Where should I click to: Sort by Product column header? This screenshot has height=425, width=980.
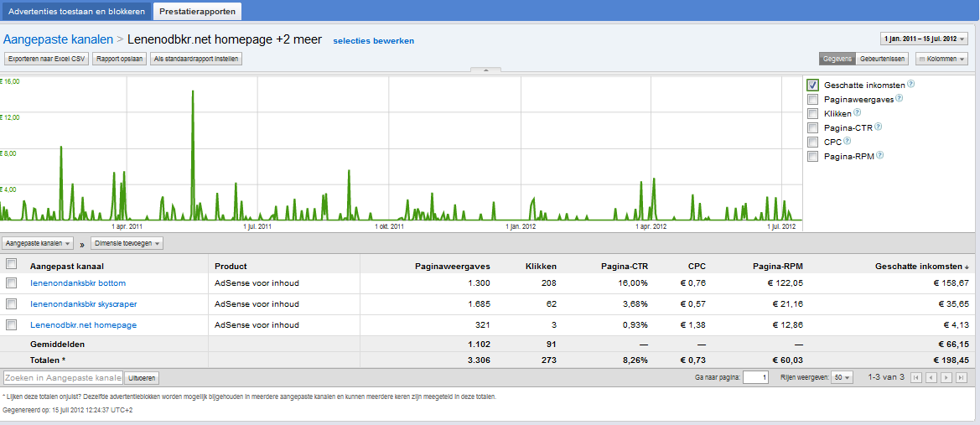pos(231,267)
